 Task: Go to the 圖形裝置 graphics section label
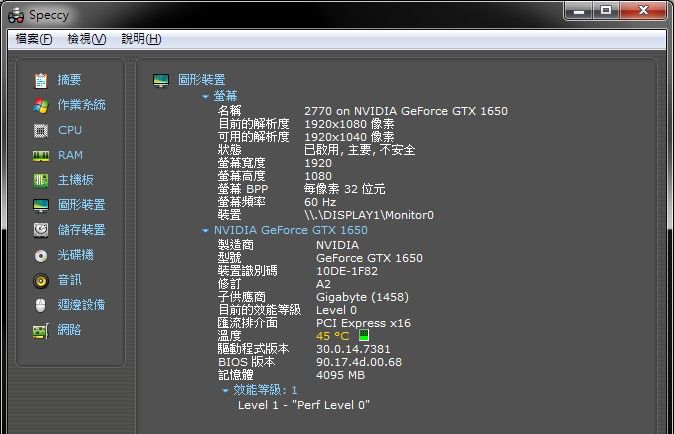201,80
